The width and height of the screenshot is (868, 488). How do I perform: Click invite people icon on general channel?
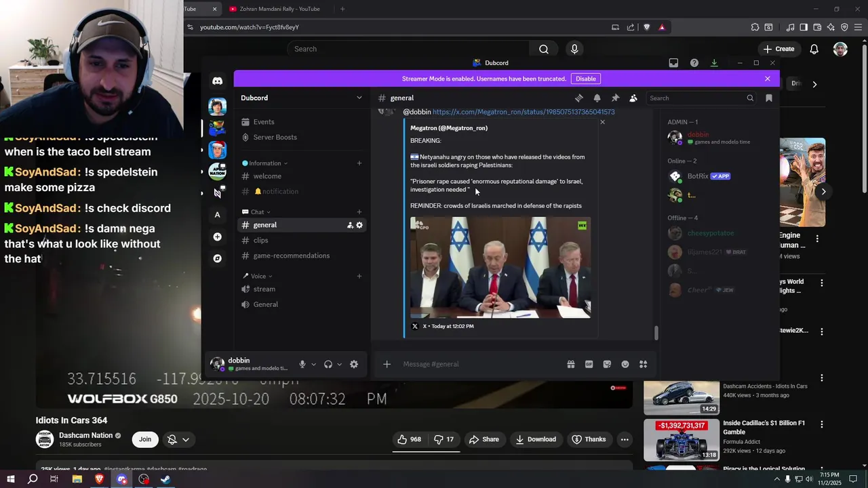(350, 225)
